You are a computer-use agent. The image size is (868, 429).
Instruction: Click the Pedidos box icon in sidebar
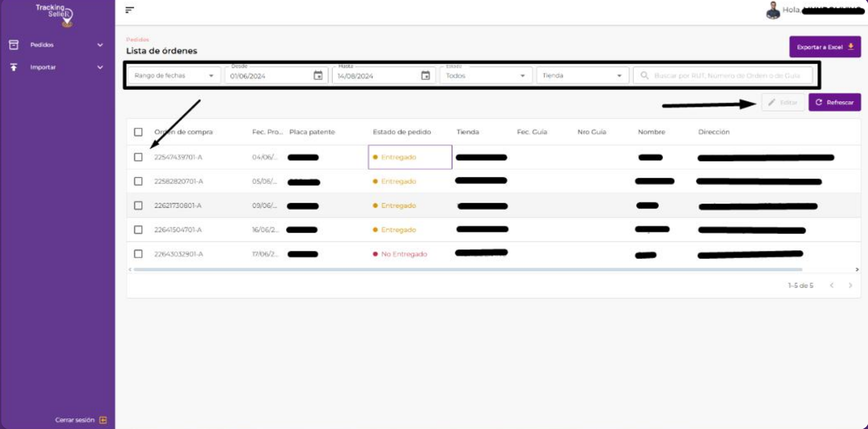13,45
